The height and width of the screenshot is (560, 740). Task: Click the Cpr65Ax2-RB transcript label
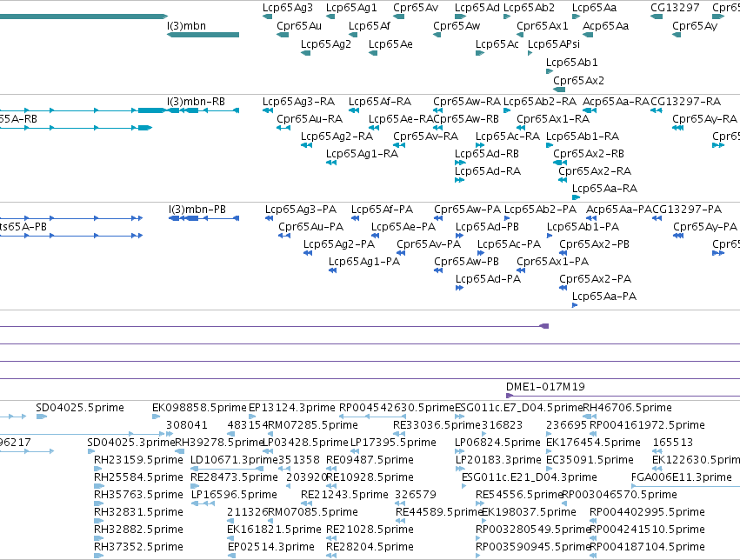click(589, 154)
